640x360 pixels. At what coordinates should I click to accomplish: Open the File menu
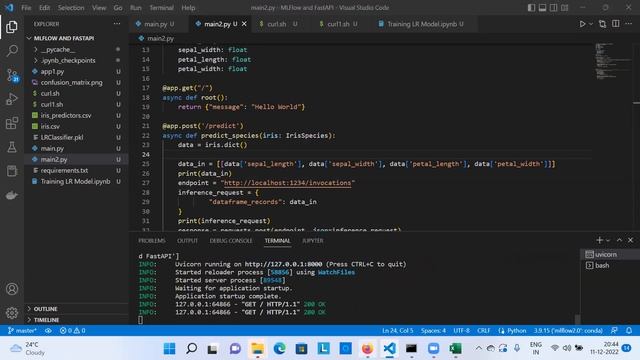click(26, 8)
